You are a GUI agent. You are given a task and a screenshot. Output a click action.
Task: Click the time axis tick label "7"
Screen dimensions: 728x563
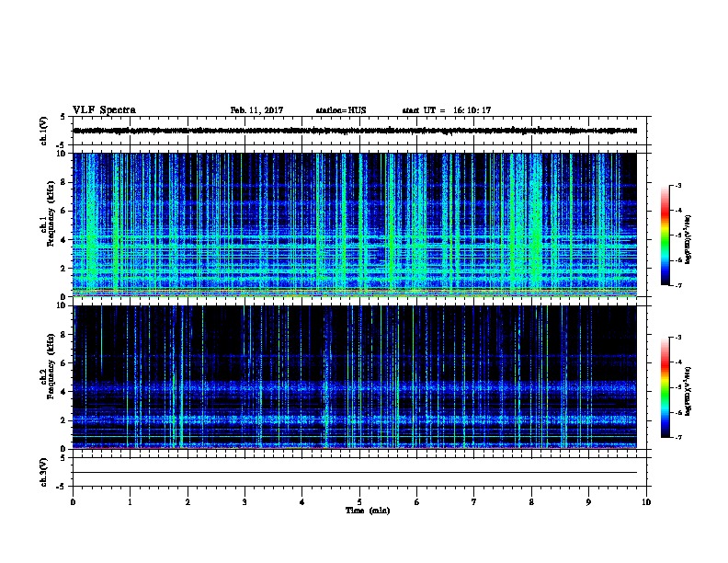pos(474,502)
